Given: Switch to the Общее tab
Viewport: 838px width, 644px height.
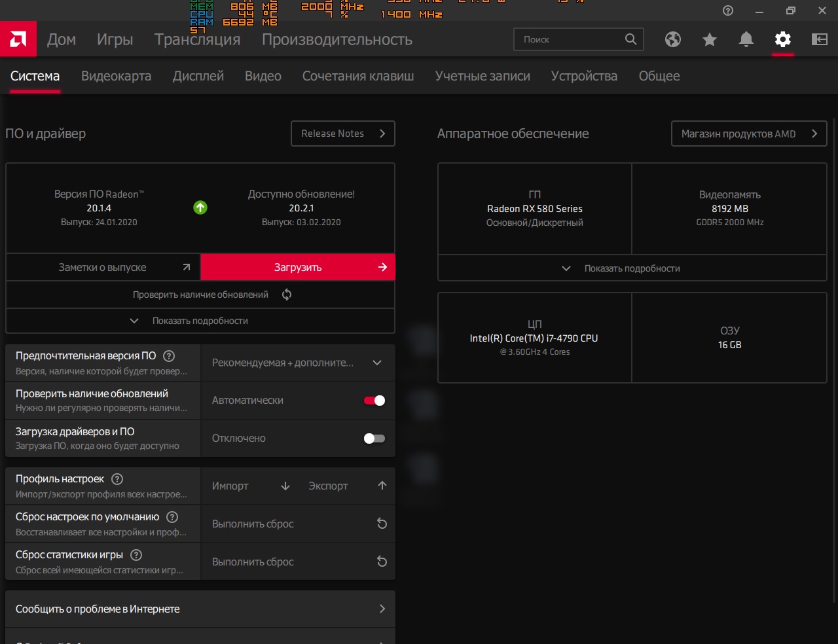Looking at the screenshot, I should click(659, 76).
